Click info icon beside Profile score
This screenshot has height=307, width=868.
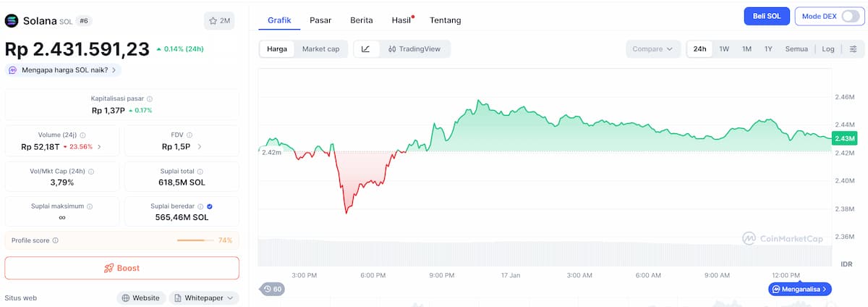coord(56,240)
